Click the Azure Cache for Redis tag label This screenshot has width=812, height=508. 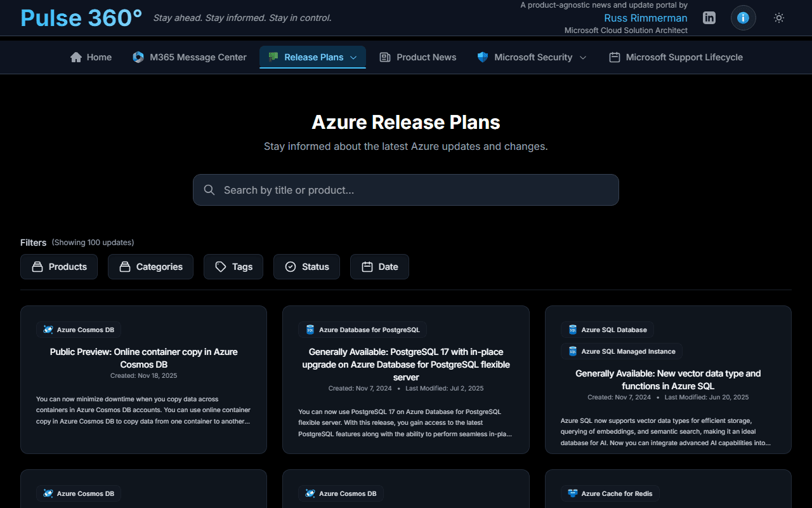coord(617,493)
